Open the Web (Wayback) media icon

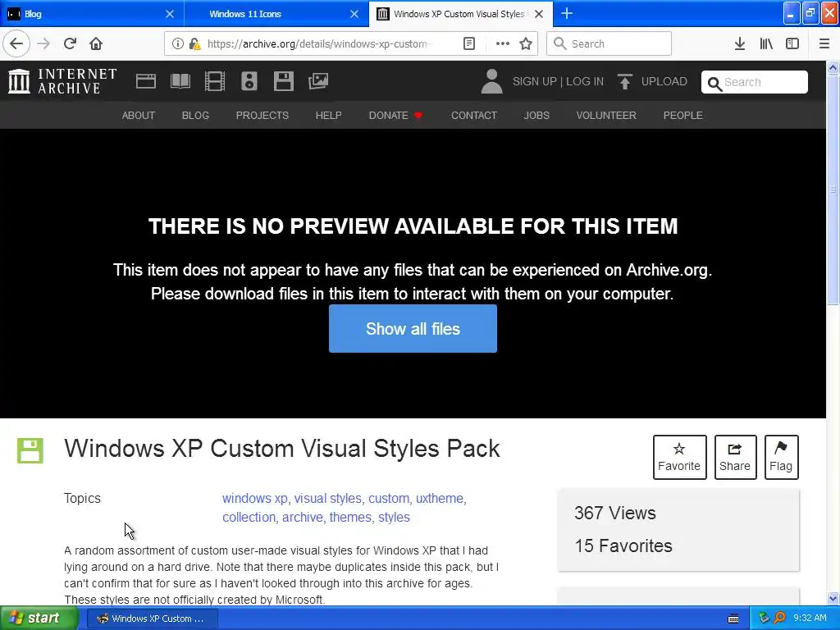(x=146, y=81)
